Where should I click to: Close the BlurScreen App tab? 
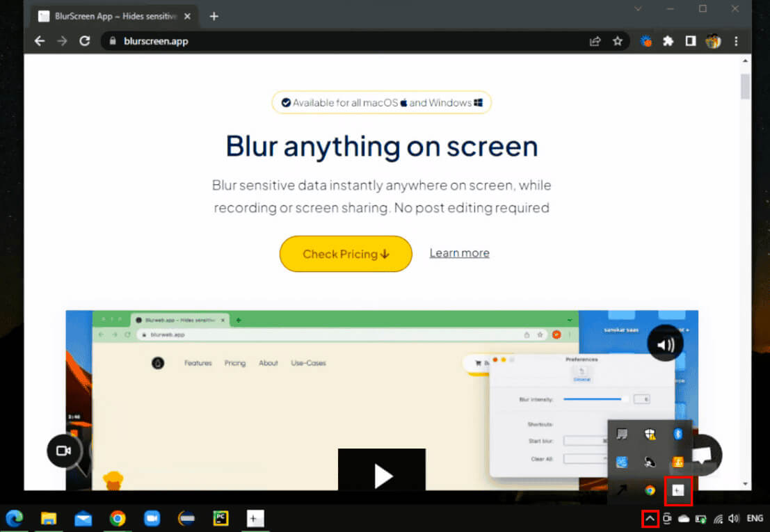point(187,16)
